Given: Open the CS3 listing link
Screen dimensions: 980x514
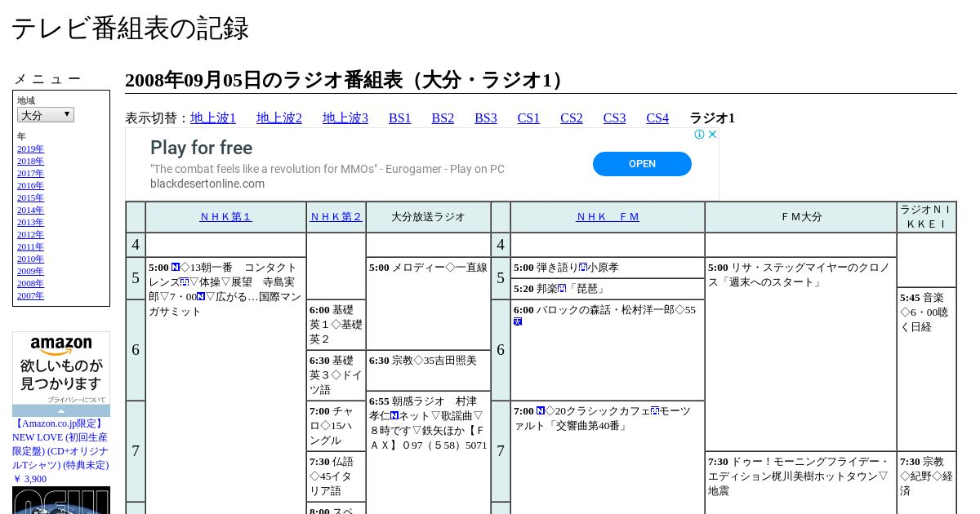Looking at the screenshot, I should 614,118.
